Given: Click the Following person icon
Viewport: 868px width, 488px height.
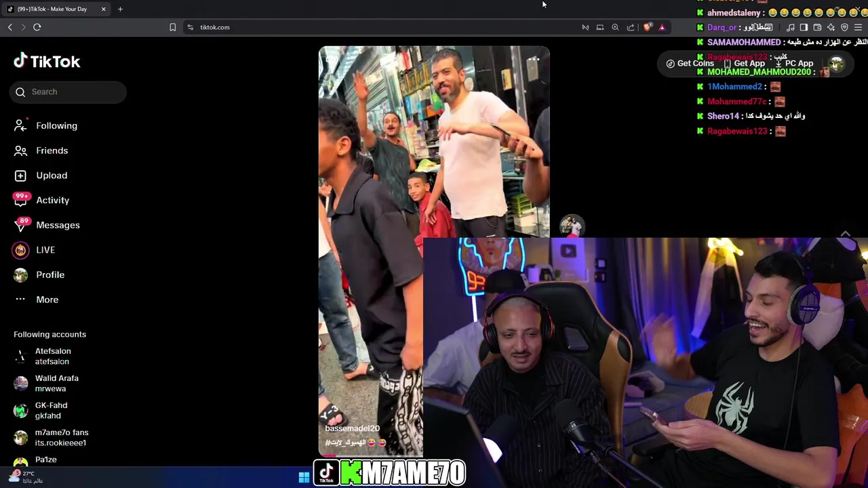Looking at the screenshot, I should pyautogui.click(x=20, y=125).
